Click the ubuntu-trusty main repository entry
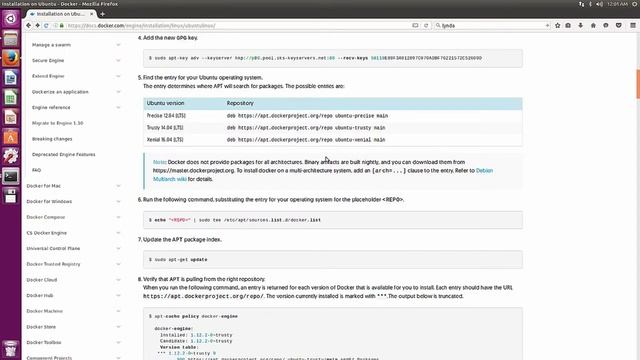This screenshot has width=640, height=360. [306, 128]
